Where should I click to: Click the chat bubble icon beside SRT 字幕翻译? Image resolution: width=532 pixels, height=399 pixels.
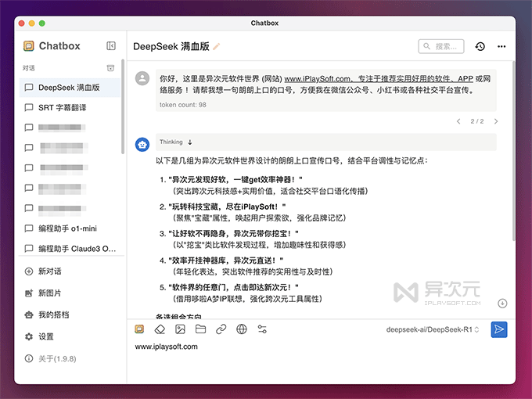[29, 107]
